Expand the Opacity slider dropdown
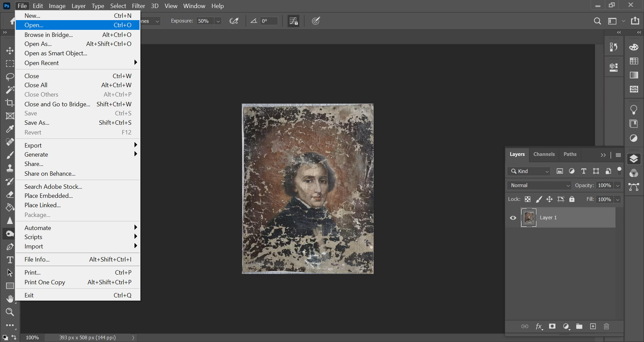This screenshot has width=644, height=342. click(x=618, y=185)
